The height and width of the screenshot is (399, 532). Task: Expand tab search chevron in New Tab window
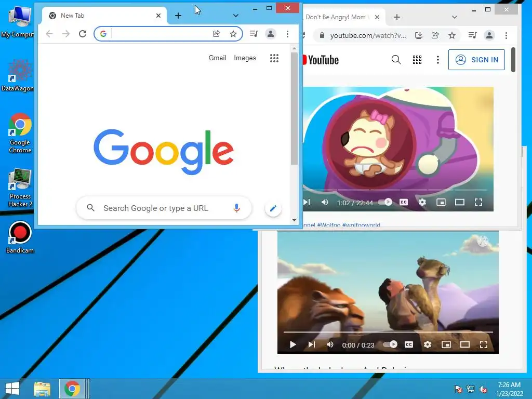click(x=236, y=15)
